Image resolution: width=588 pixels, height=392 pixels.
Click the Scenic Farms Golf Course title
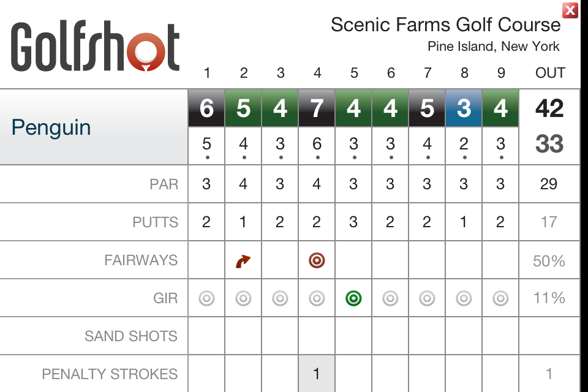pyautogui.click(x=445, y=25)
